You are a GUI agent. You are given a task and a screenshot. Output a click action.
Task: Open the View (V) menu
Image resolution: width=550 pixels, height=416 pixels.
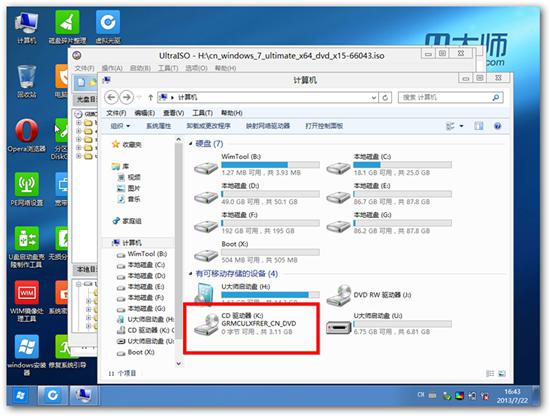point(173,113)
